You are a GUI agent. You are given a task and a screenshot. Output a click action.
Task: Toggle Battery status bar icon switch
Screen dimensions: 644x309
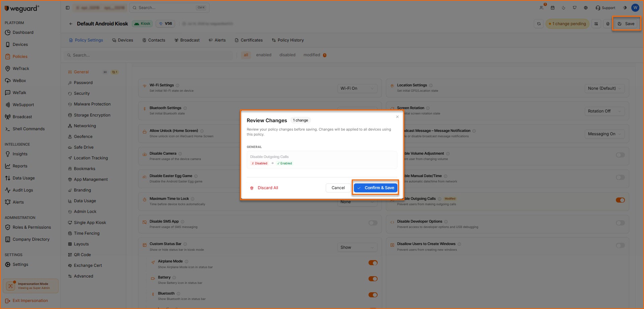tap(373, 279)
